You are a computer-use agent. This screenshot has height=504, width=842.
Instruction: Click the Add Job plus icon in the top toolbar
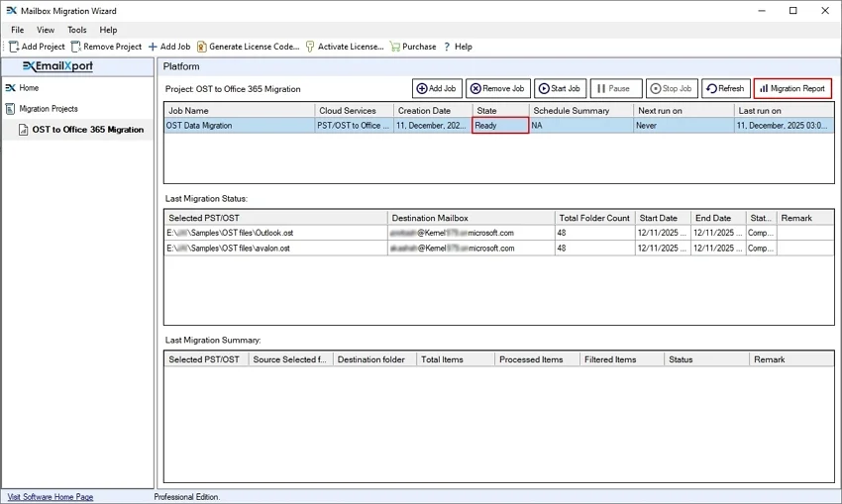click(x=153, y=47)
